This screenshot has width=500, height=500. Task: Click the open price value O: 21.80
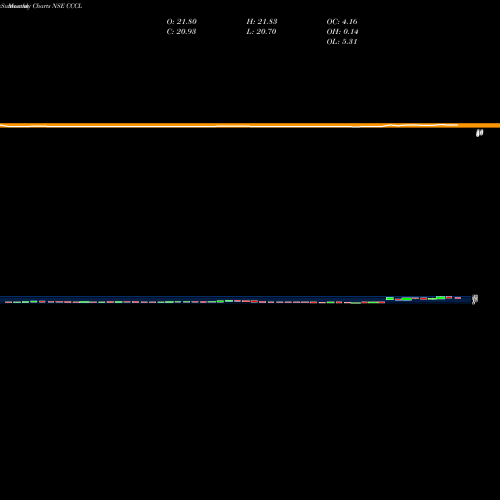[182, 22]
